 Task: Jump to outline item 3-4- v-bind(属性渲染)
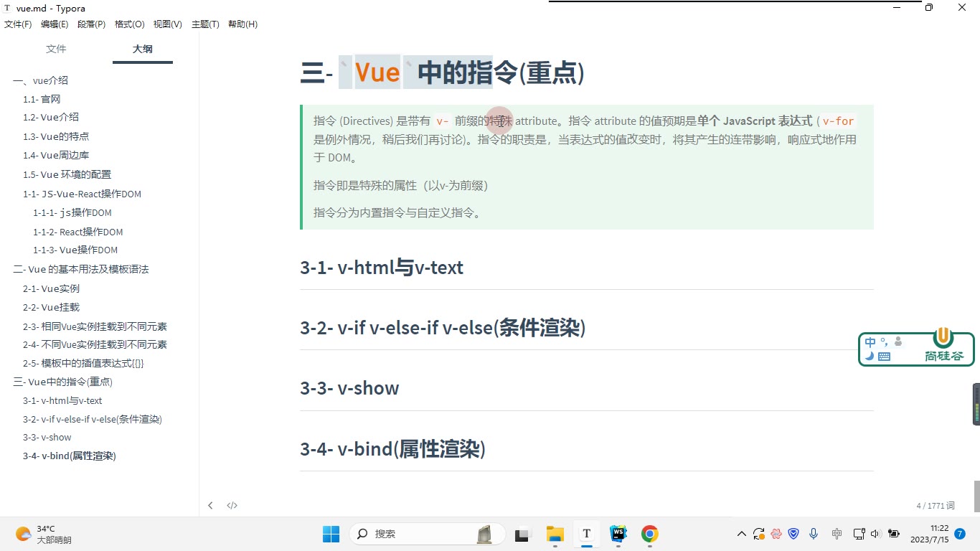70,456
